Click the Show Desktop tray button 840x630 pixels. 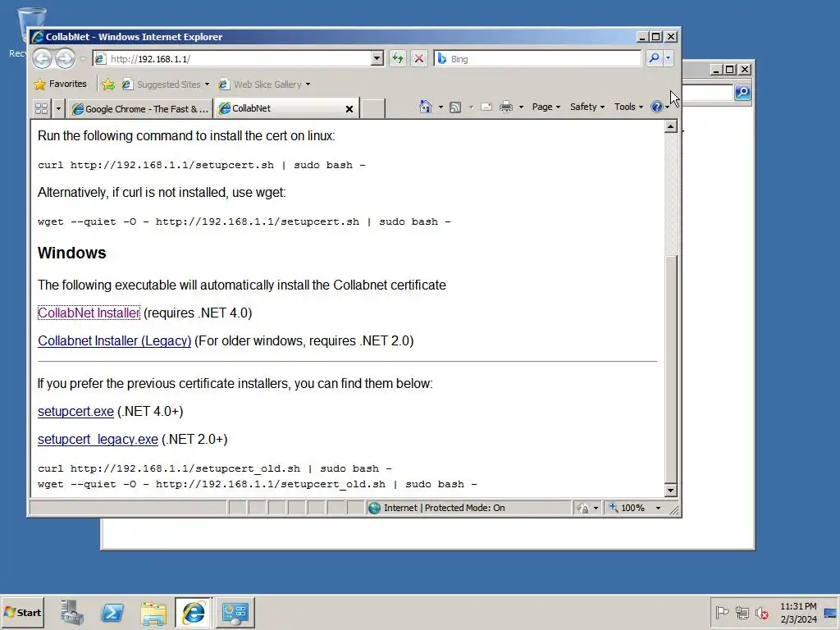pyautogui.click(x=831, y=612)
